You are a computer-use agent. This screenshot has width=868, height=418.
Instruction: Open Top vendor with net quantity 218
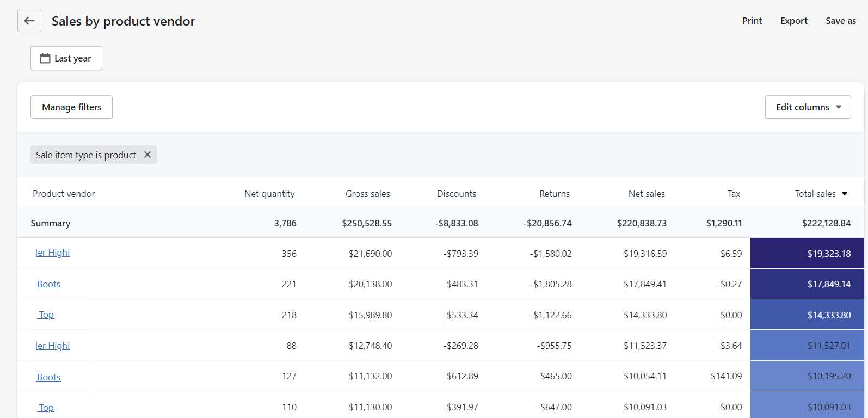[x=46, y=315]
